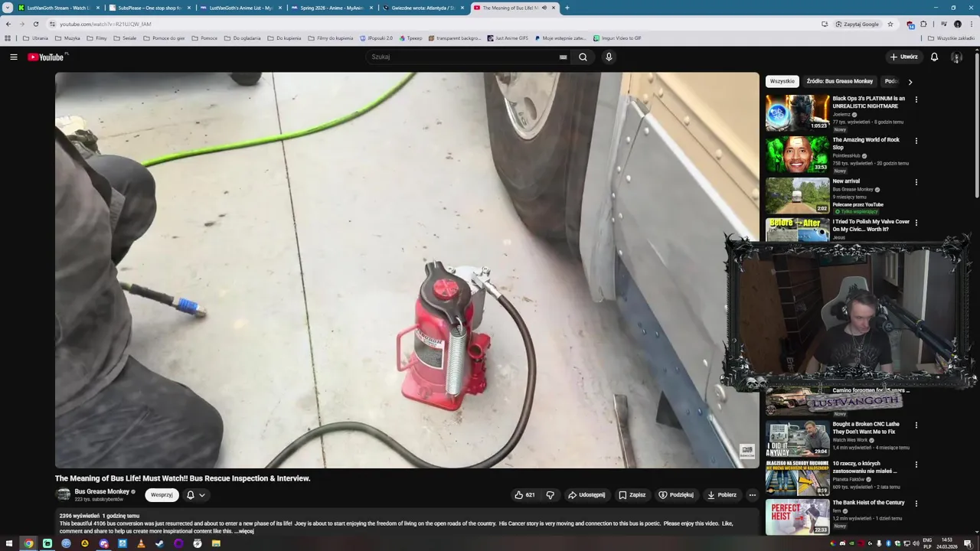
Task: Click the 'Utwórz' create button
Action: pyautogui.click(x=903, y=57)
